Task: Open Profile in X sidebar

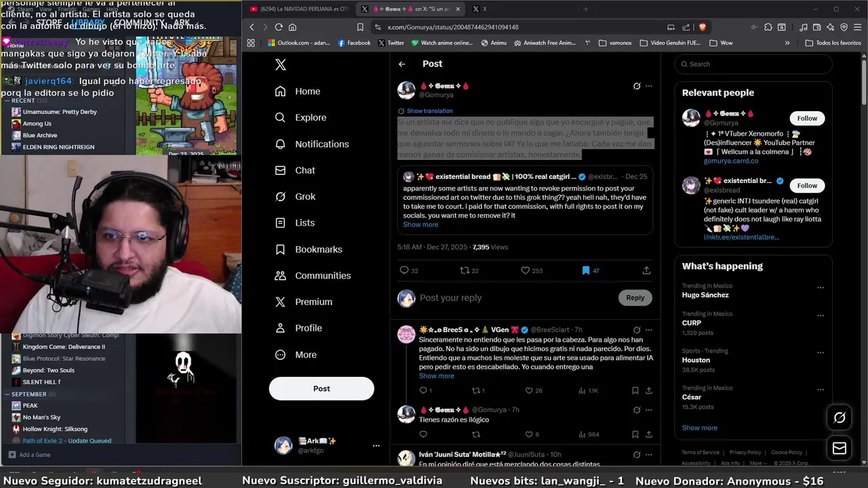Action: tap(298, 328)
